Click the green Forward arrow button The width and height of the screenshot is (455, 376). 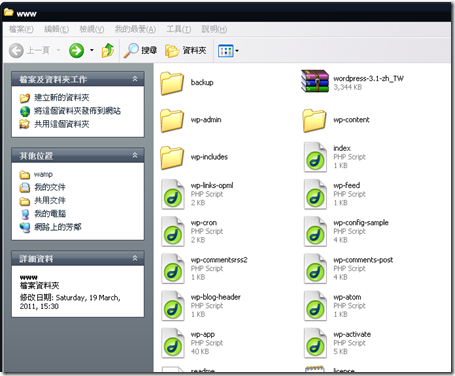tap(76, 51)
